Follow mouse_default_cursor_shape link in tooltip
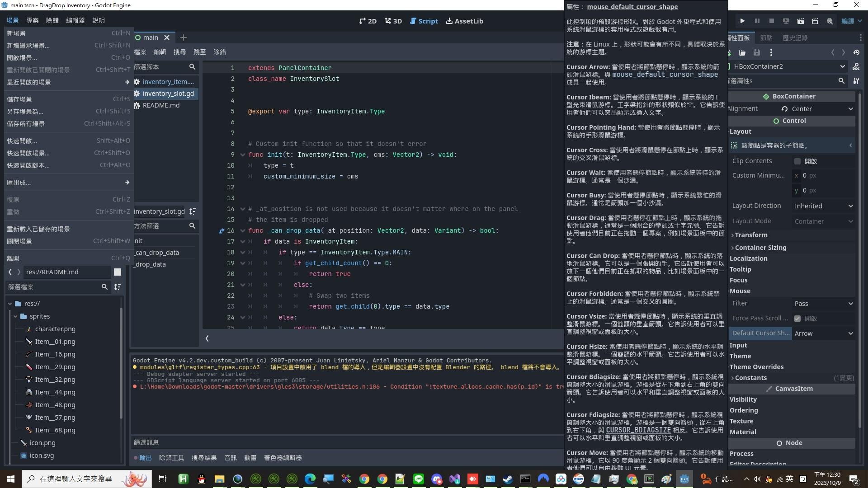The image size is (868, 488). click(665, 75)
